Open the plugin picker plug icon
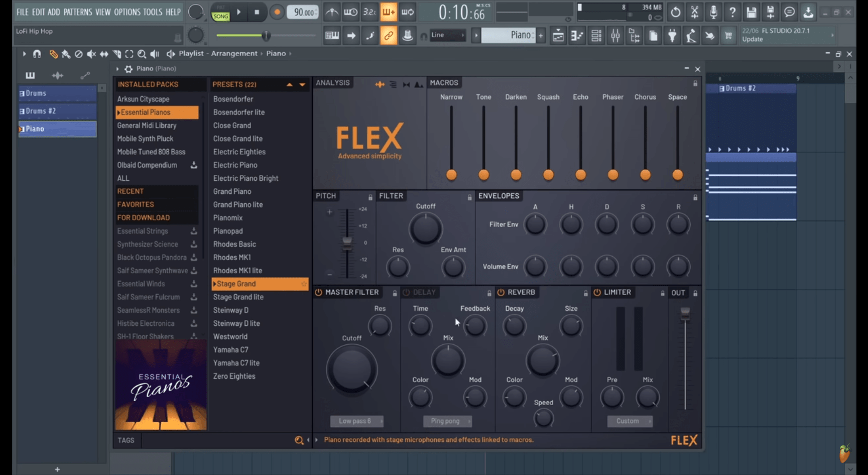This screenshot has height=475, width=868. pos(672,36)
